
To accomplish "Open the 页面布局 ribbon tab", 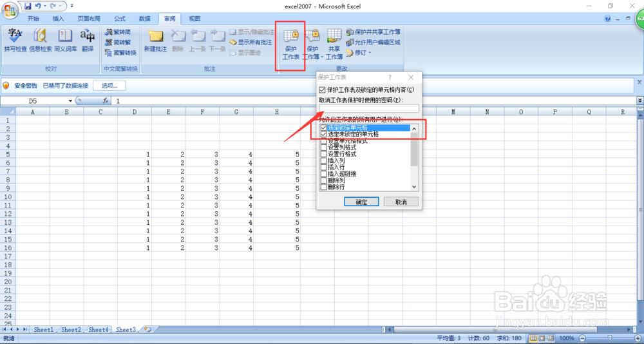I will [x=89, y=19].
